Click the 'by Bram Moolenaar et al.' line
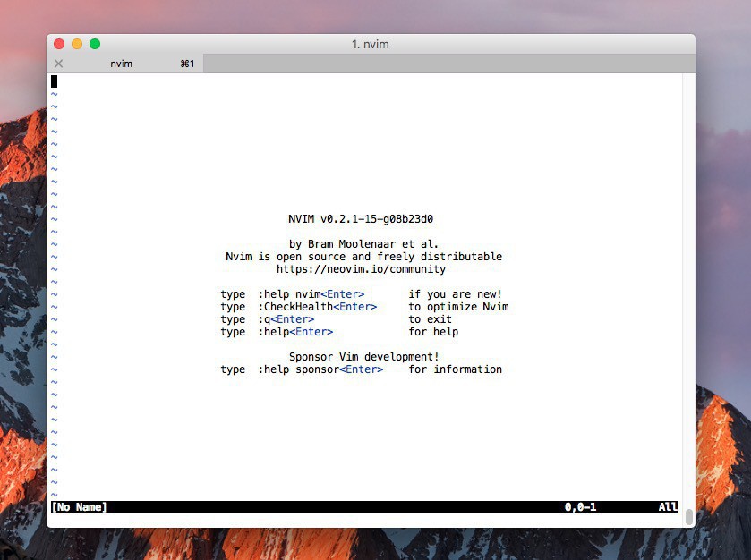Screen dimensions: 751x560 (363, 244)
